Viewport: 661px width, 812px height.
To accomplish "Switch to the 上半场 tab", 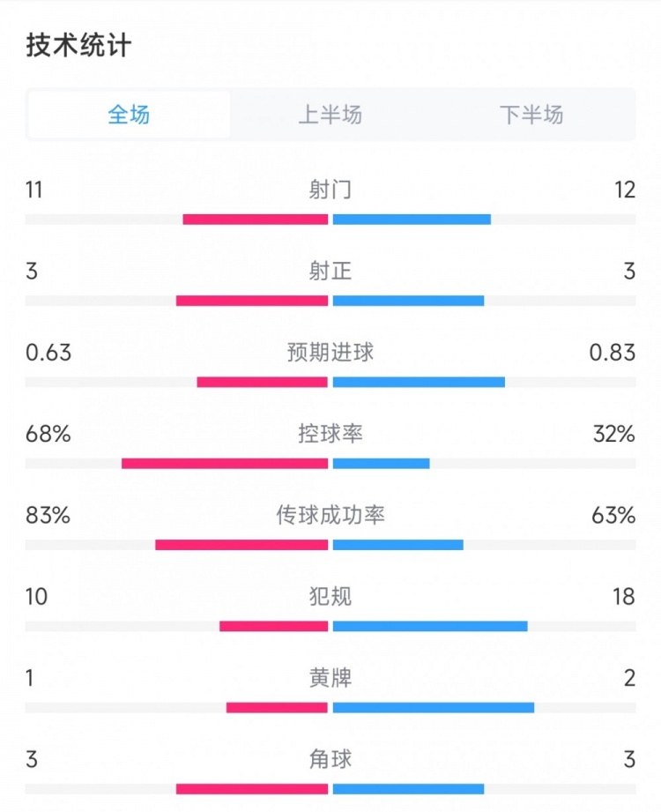I will (x=330, y=115).
